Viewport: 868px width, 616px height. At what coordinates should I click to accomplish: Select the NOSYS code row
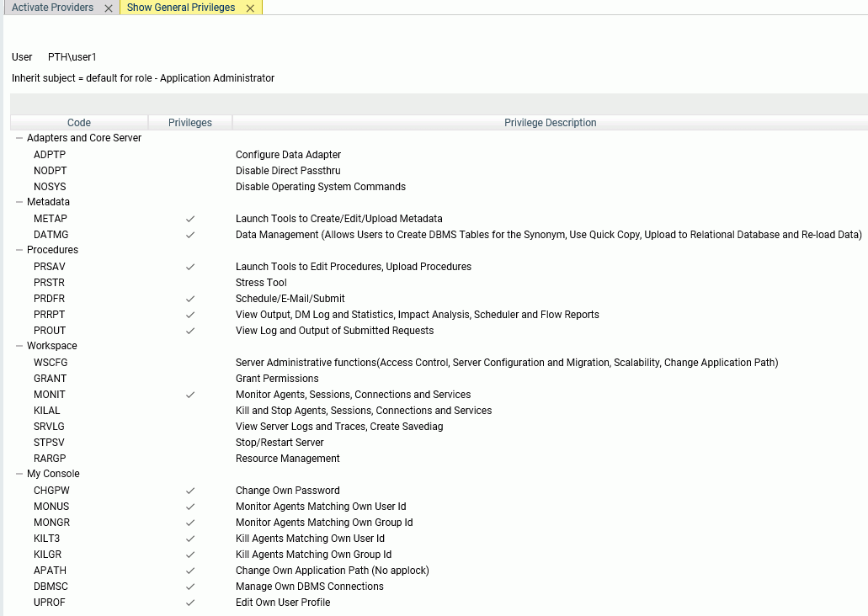[x=50, y=187]
